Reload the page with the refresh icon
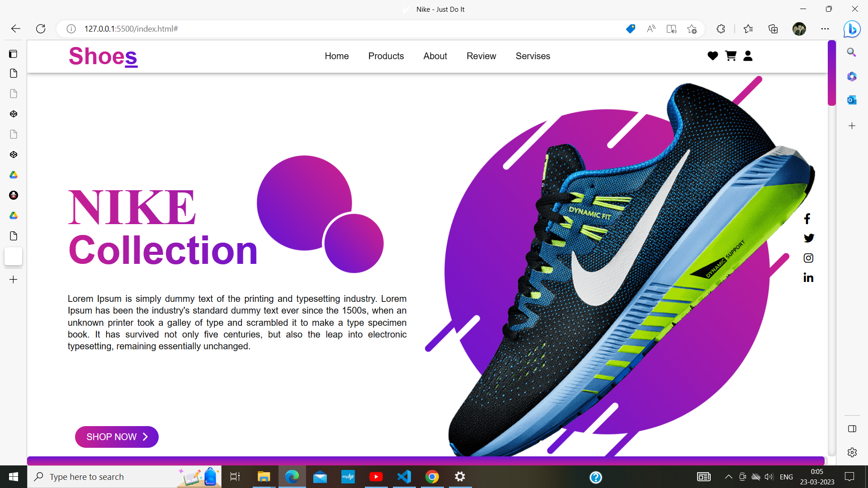 (x=41, y=28)
